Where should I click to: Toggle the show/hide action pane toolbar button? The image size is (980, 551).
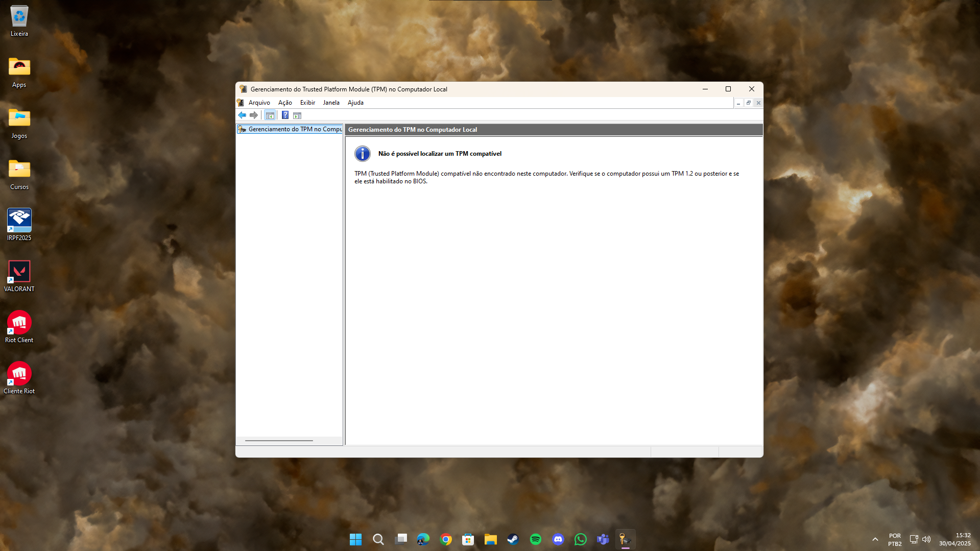tap(297, 115)
